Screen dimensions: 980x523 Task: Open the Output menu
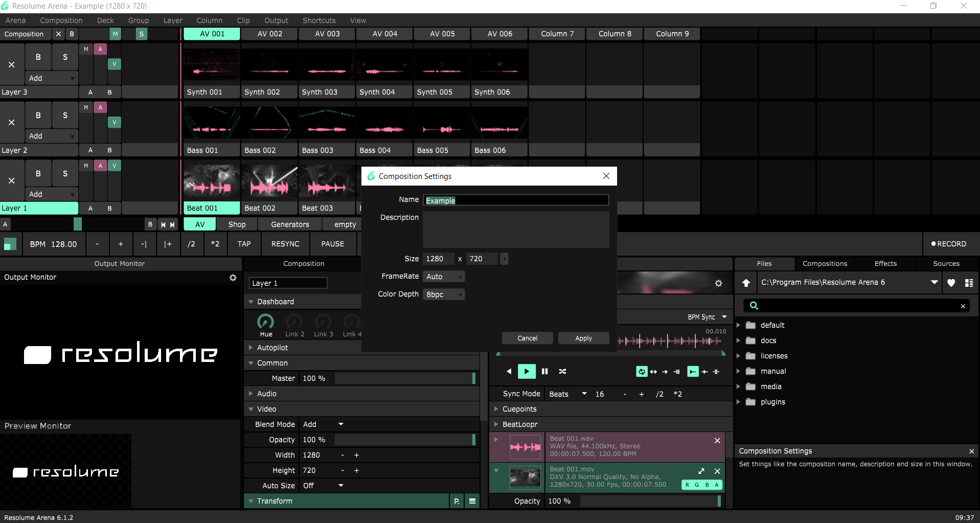click(x=276, y=20)
